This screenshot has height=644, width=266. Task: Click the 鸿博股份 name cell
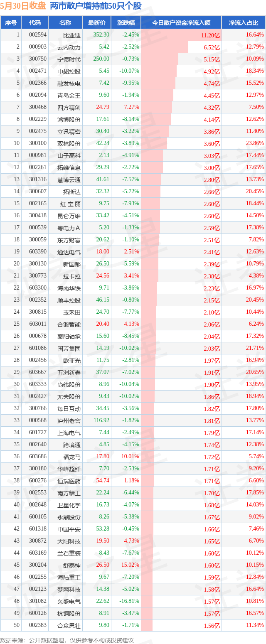69,119
